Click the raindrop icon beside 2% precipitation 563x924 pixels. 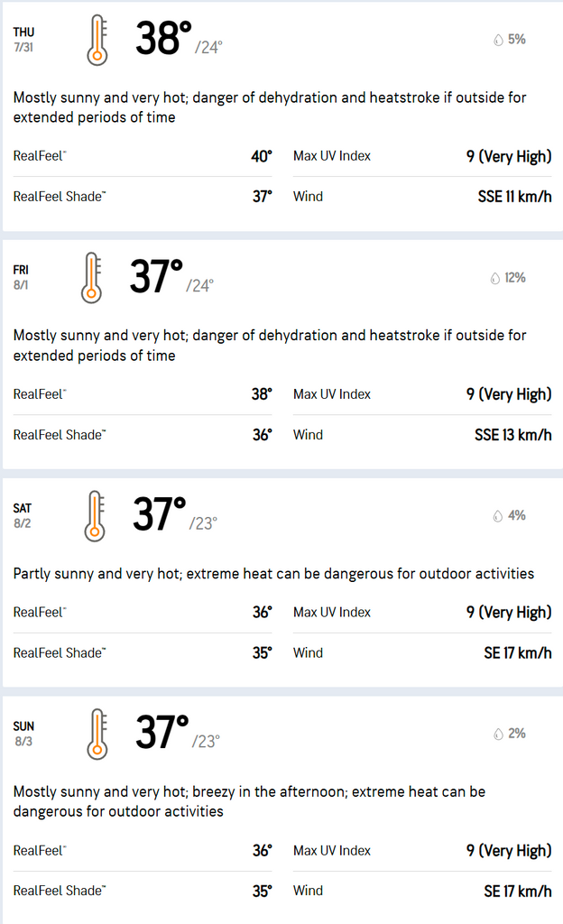(498, 734)
